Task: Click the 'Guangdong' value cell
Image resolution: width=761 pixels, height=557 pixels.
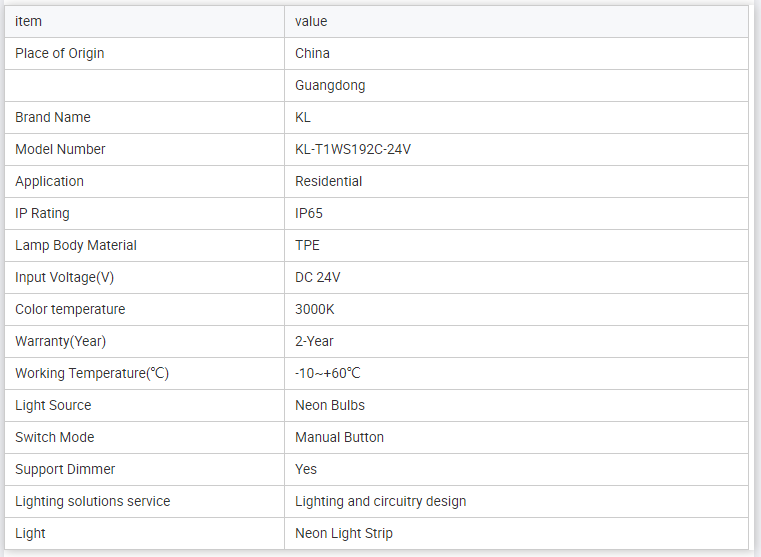Action: [x=330, y=85]
